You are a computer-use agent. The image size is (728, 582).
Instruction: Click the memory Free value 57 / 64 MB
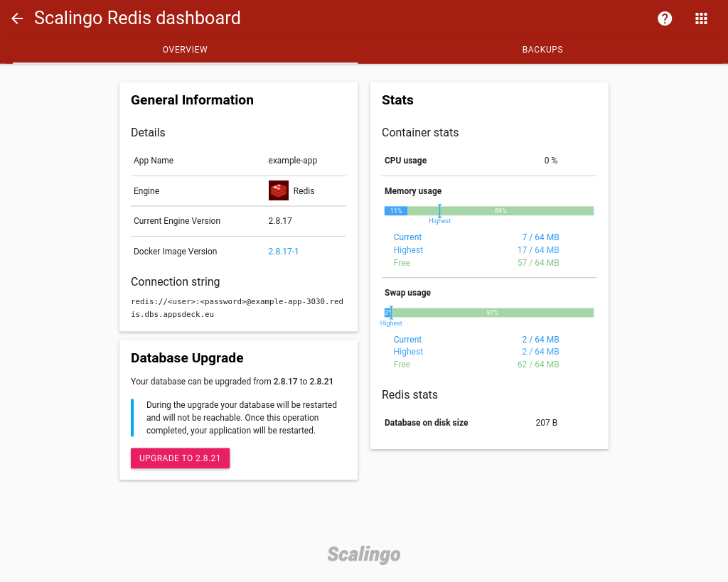(x=538, y=263)
